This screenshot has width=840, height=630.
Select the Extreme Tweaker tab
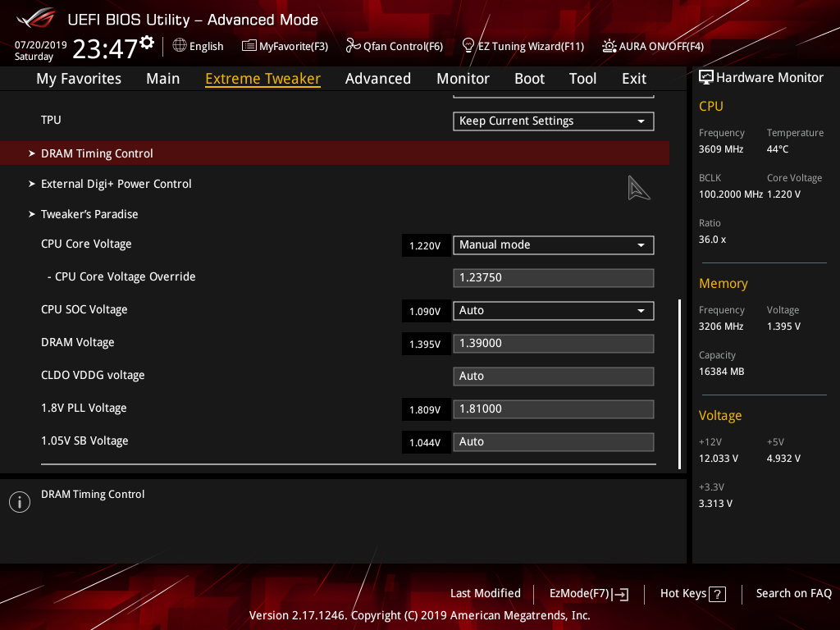(263, 79)
